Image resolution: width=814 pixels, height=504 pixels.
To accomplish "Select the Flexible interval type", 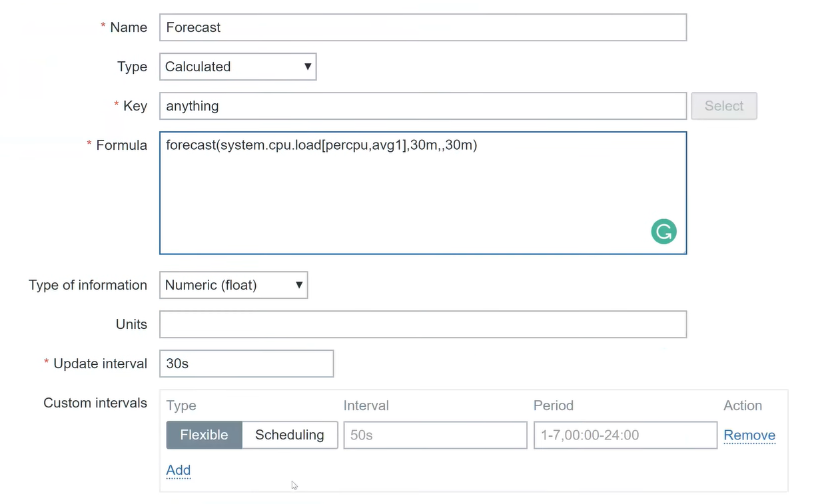I will click(204, 435).
